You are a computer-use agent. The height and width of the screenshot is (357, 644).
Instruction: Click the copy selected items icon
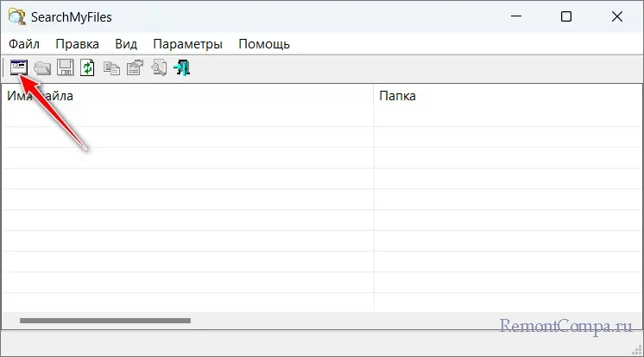click(111, 67)
